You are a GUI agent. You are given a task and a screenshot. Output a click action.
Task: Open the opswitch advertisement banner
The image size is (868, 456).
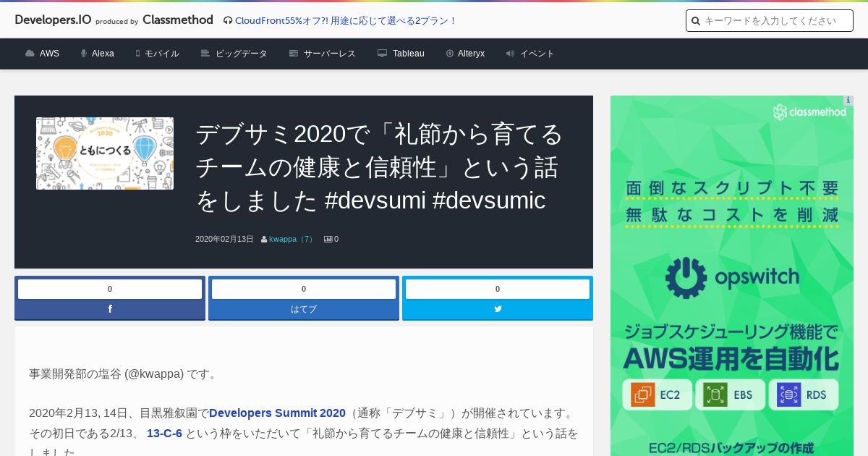click(732, 276)
